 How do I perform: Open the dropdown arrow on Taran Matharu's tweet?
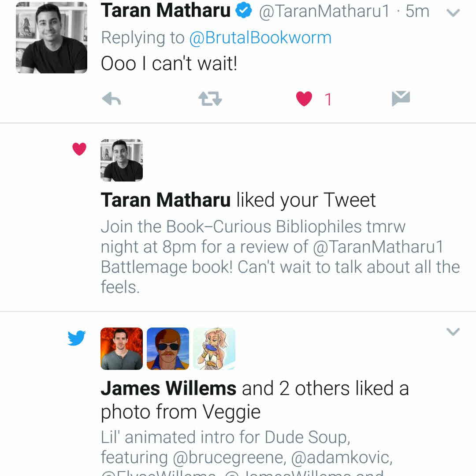[453, 13]
